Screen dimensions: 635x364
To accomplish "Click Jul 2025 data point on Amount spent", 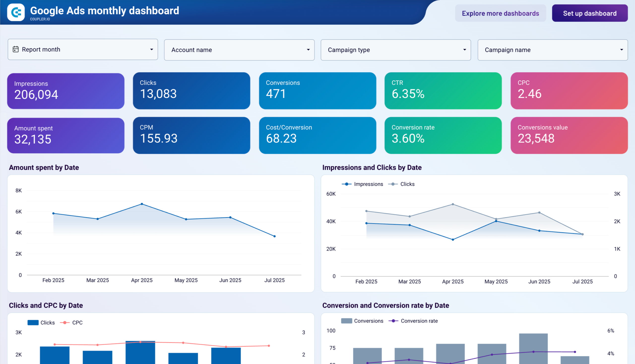I will tap(274, 236).
